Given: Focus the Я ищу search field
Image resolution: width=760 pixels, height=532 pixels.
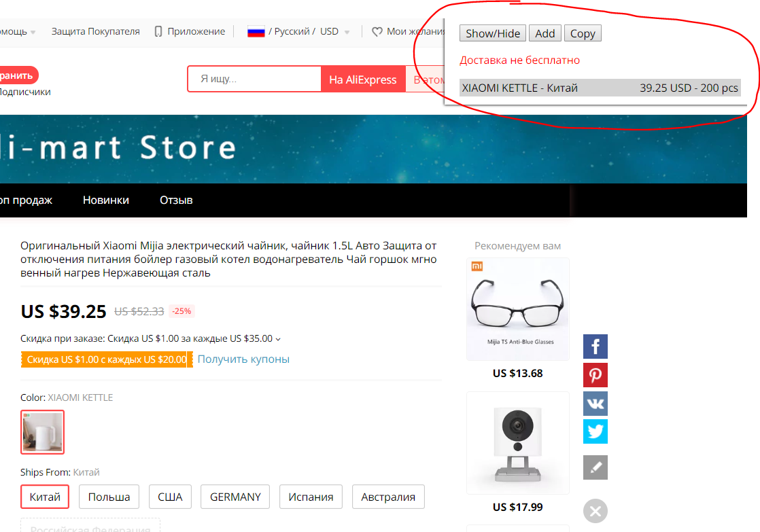Looking at the screenshot, I should tap(255, 79).
